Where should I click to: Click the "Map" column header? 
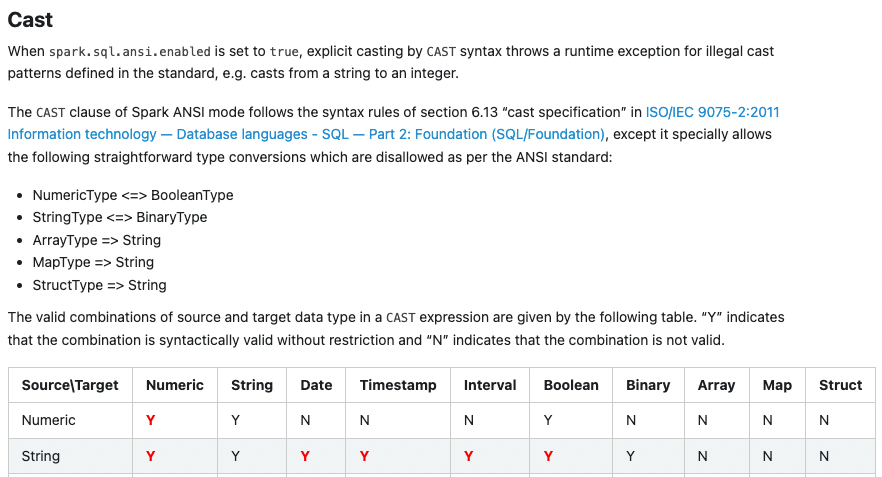click(777, 385)
